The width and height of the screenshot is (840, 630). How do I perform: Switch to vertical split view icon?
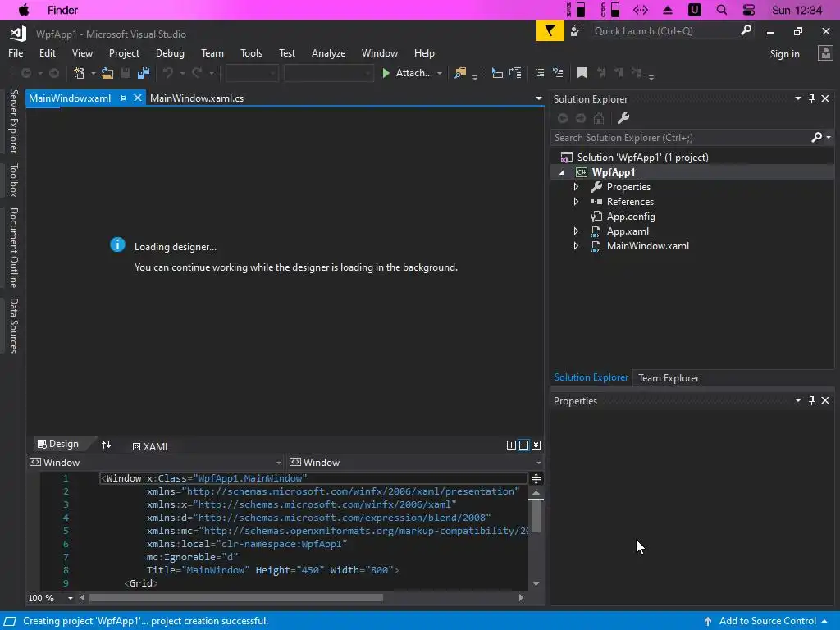(511, 445)
